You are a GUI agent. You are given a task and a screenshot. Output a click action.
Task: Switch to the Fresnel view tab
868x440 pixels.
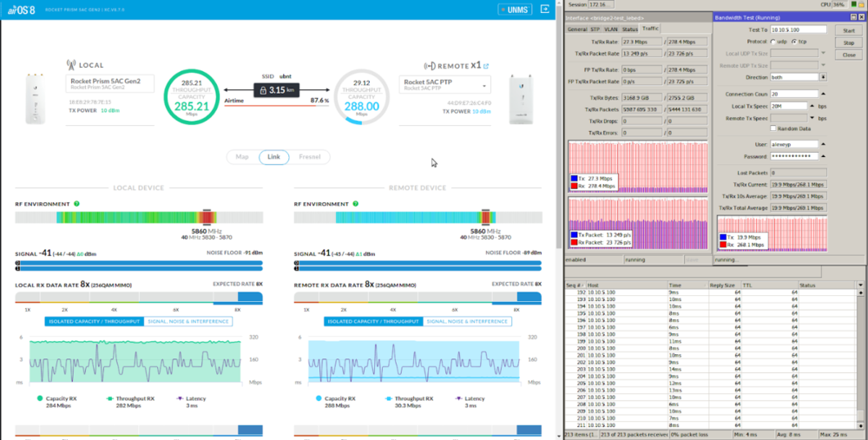(x=309, y=157)
